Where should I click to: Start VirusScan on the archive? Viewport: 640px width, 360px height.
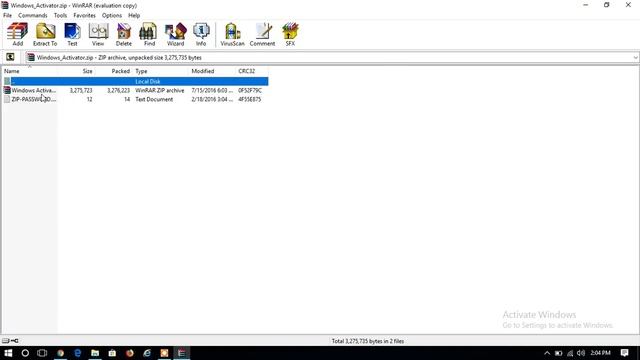tap(232, 34)
